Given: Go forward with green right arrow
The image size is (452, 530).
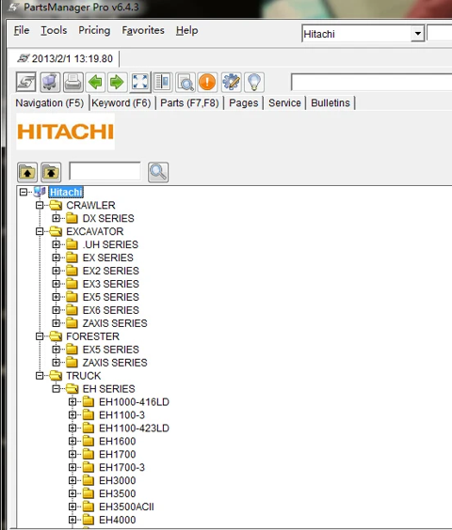Looking at the screenshot, I should pos(117,82).
